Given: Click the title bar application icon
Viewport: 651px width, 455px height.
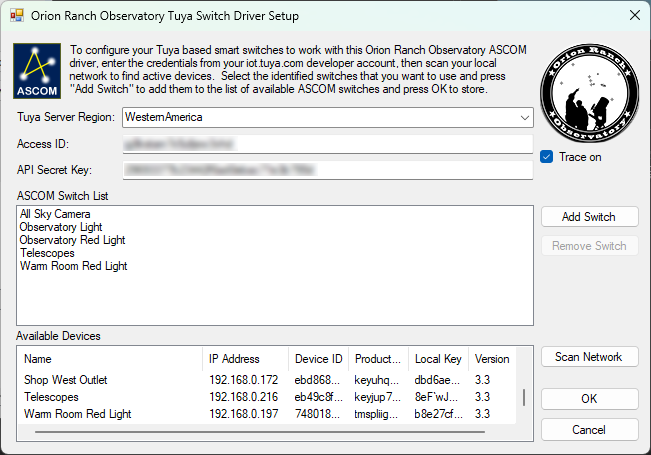Looking at the screenshot, I should click(14, 16).
